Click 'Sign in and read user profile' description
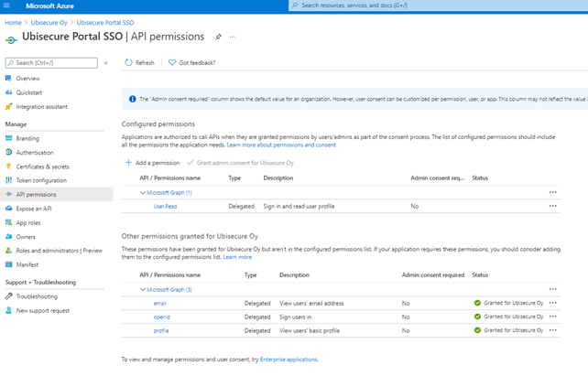 [x=299, y=207]
